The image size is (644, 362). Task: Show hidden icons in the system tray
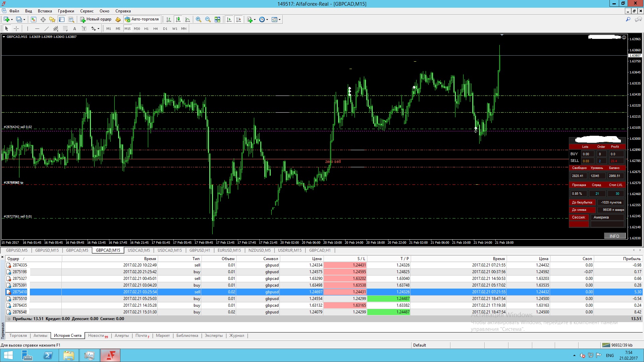click(574, 355)
